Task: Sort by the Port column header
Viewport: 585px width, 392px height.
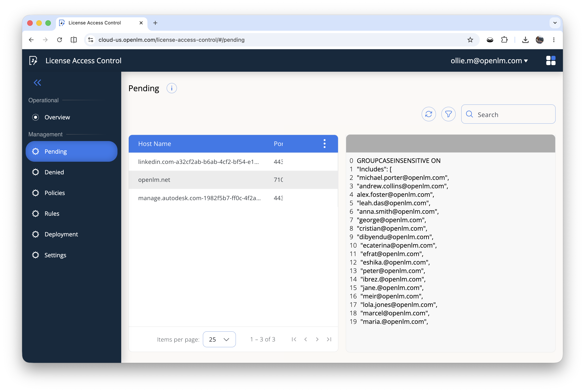Action: click(278, 144)
